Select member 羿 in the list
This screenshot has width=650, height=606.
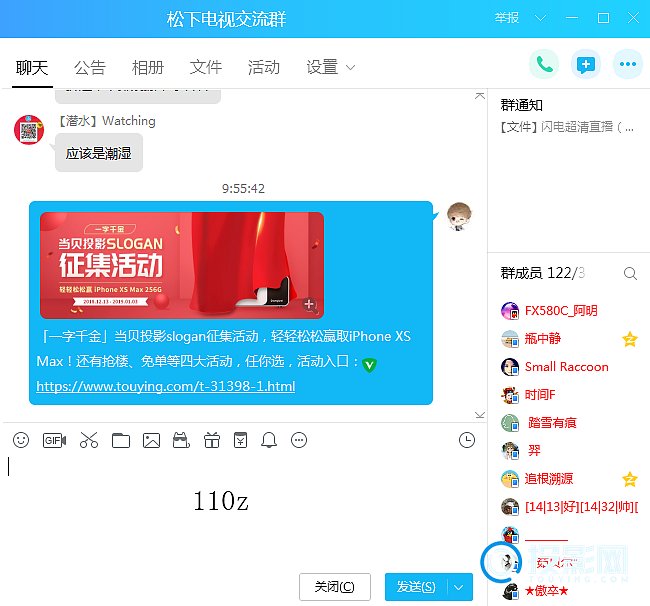pos(534,451)
